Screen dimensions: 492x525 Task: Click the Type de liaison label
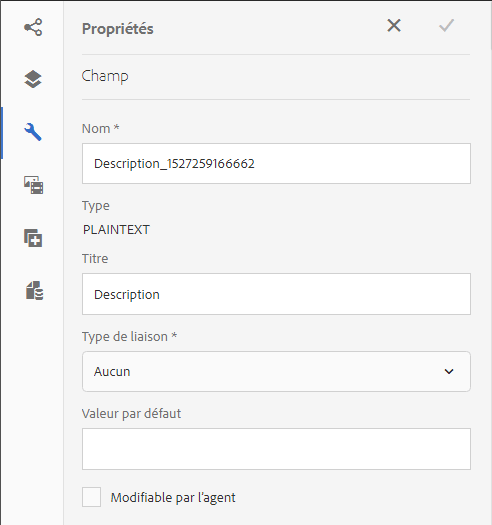[x=129, y=336]
